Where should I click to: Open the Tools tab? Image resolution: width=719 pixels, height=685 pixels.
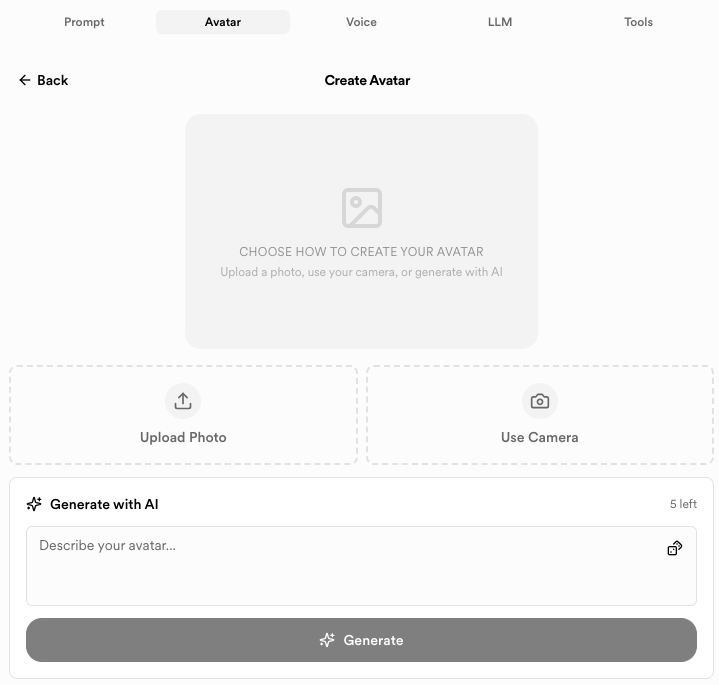[638, 22]
